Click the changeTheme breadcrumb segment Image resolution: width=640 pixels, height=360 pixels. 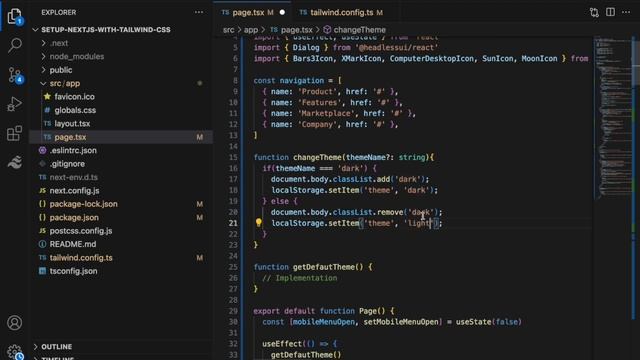click(359, 30)
